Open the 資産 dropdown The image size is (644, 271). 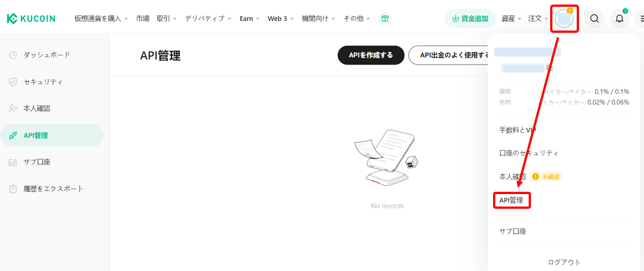511,19
